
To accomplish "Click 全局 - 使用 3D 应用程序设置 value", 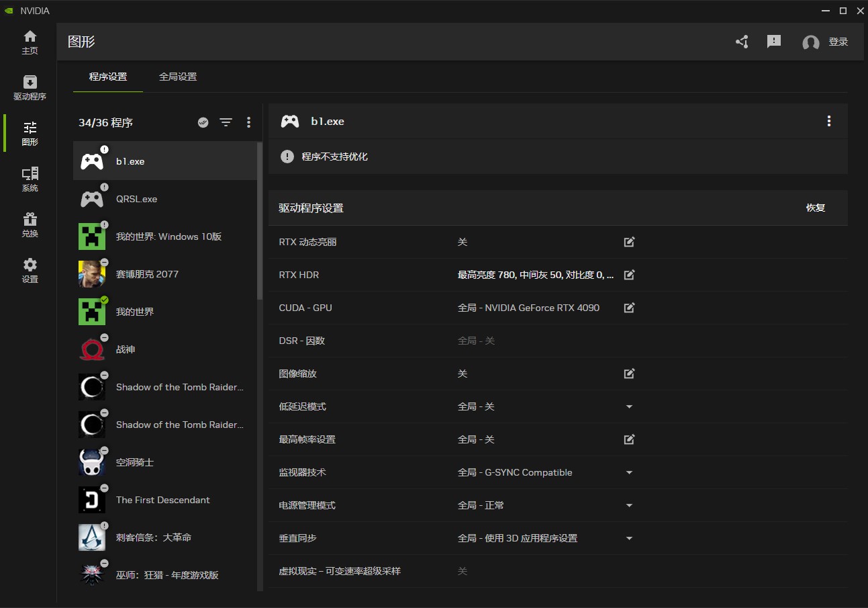I will [518, 538].
